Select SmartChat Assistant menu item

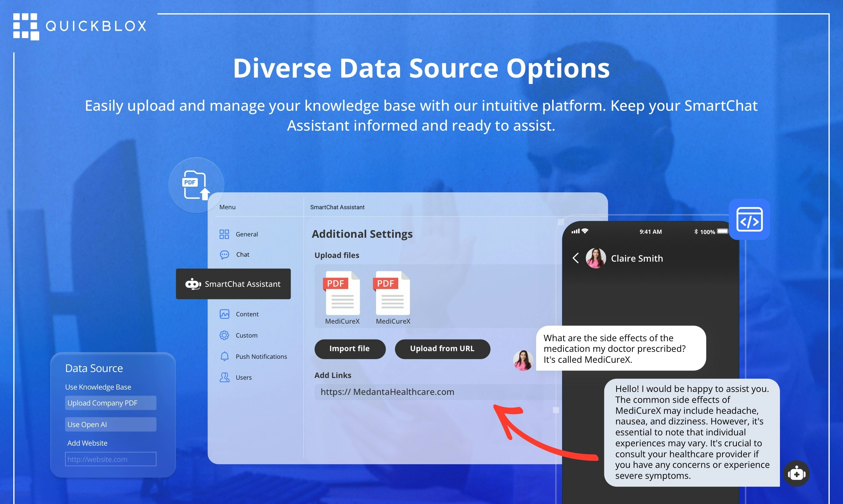pyautogui.click(x=233, y=284)
